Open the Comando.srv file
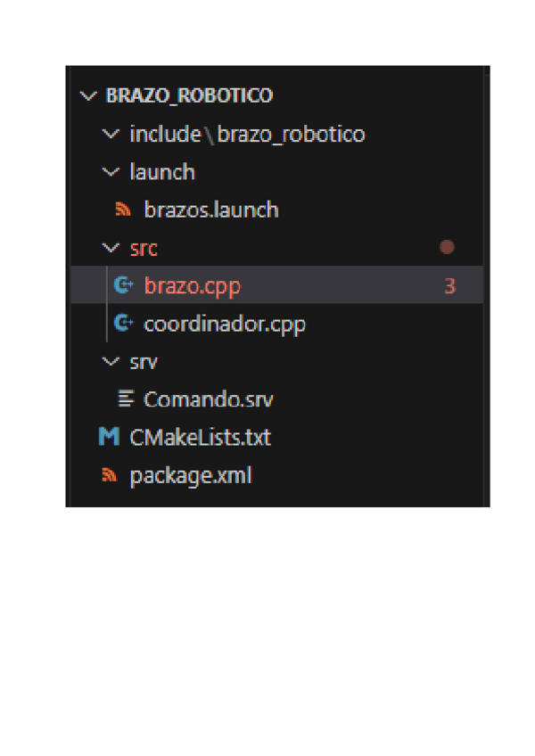Screen dimensions: 535x756 coord(209,399)
